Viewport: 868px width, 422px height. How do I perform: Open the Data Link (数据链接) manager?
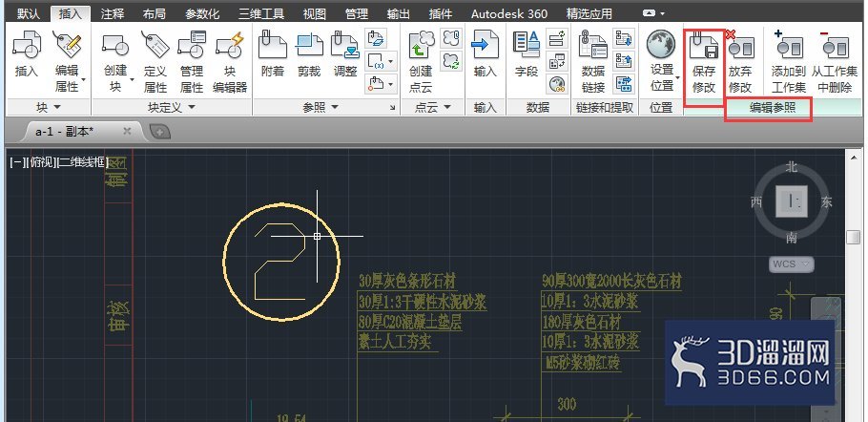click(593, 61)
